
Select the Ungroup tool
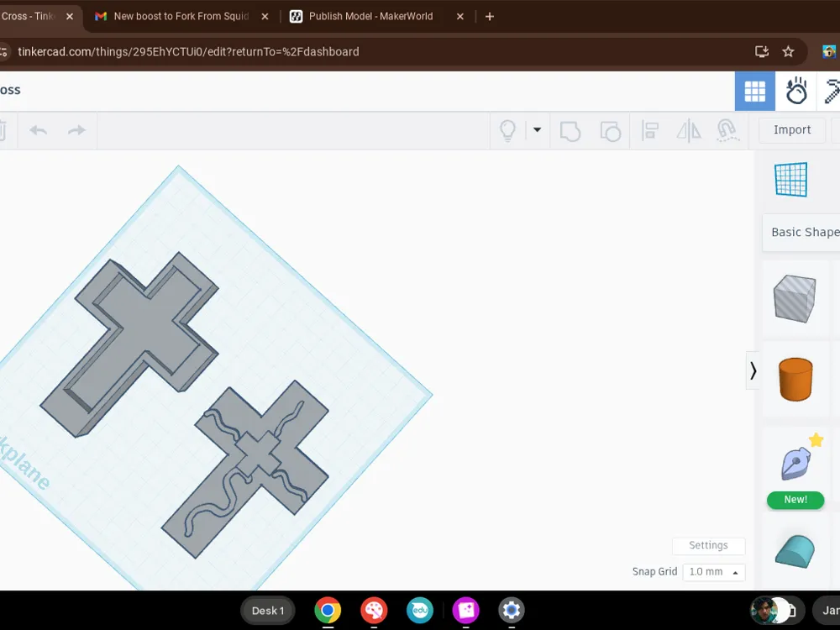pos(611,130)
